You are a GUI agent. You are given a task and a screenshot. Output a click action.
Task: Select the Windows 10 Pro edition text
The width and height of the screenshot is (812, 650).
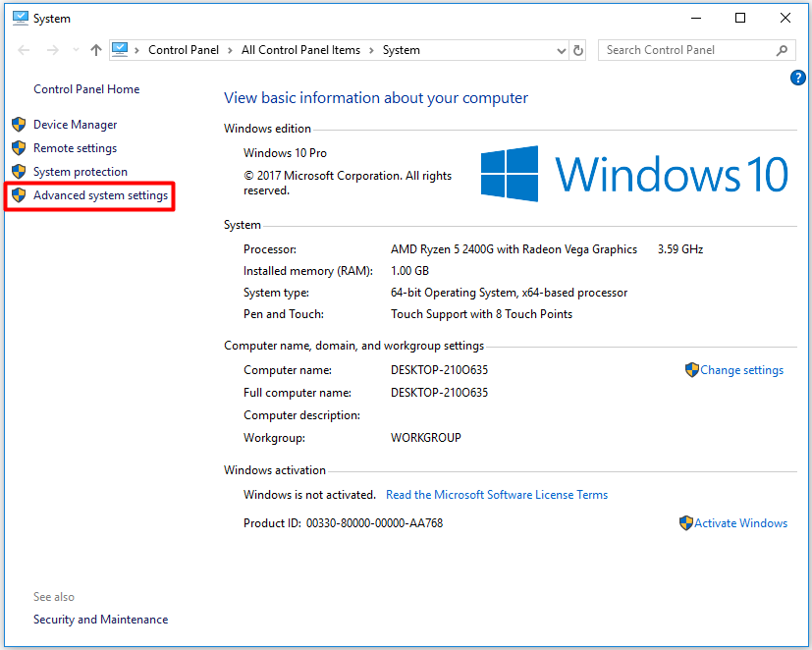click(285, 153)
